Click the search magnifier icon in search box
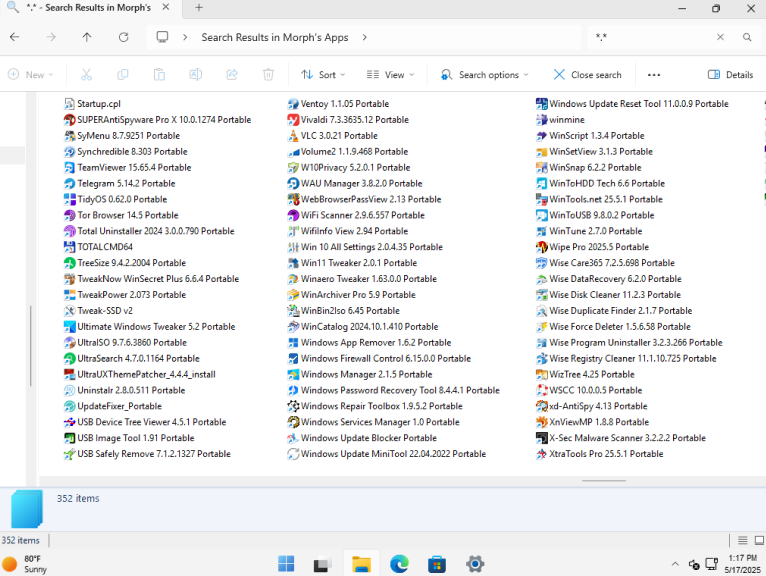 (x=747, y=37)
